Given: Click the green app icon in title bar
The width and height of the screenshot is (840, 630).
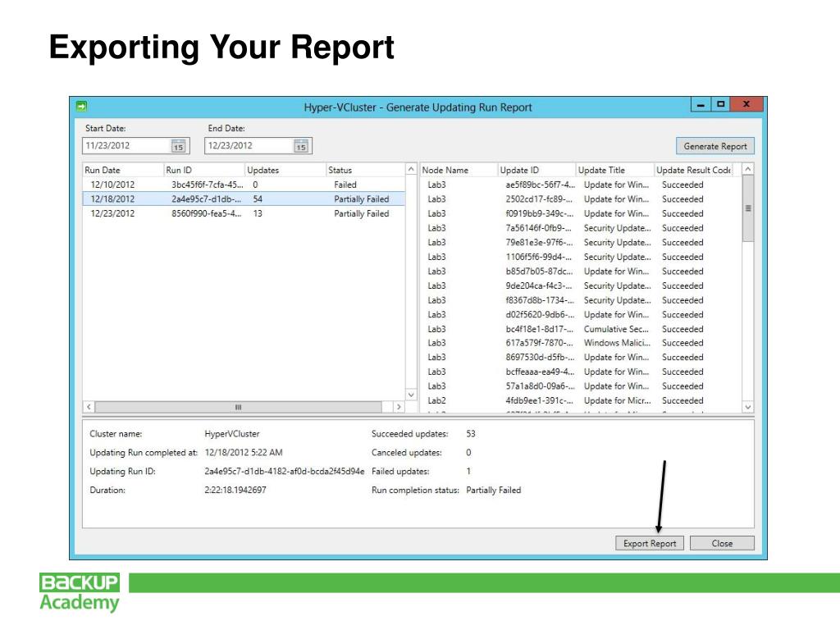Looking at the screenshot, I should pos(81,106).
